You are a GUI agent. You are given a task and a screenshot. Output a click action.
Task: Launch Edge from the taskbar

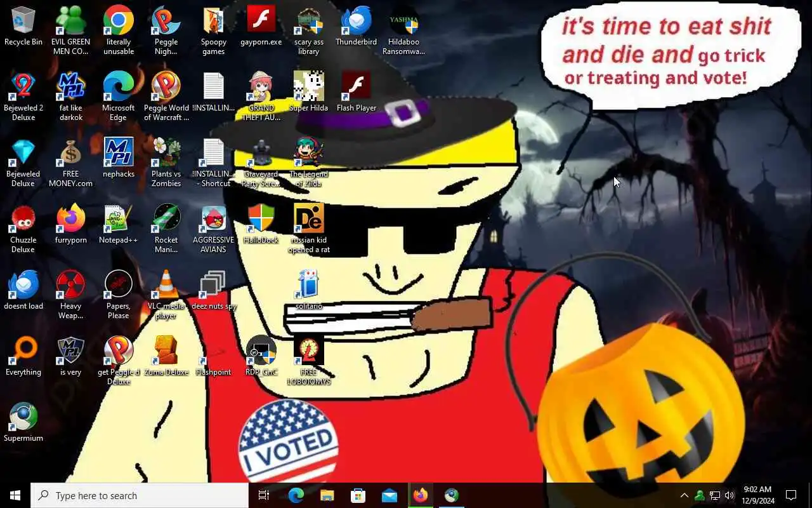point(296,495)
